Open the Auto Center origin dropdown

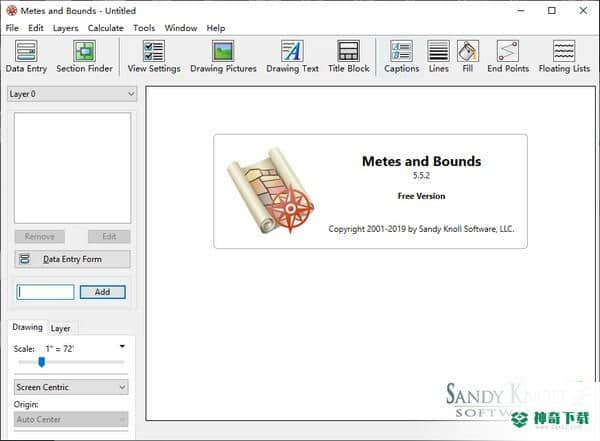(71, 419)
